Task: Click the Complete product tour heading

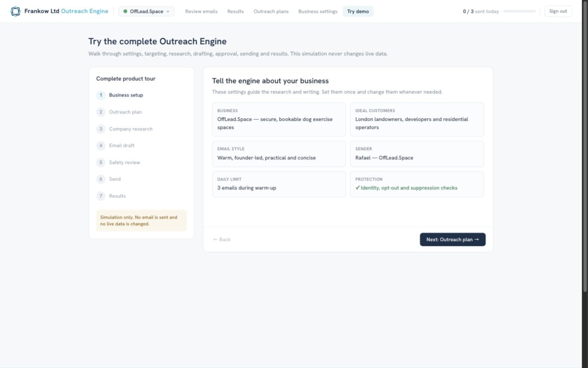Action: [126, 78]
